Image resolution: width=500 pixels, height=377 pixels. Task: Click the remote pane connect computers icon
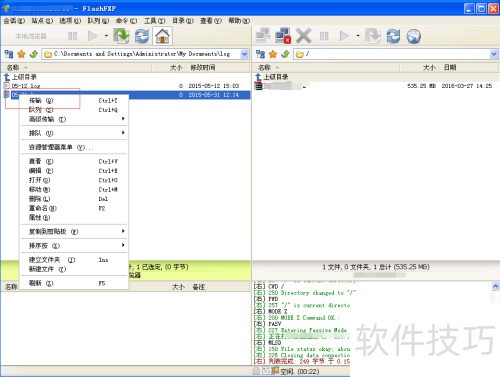(263, 36)
